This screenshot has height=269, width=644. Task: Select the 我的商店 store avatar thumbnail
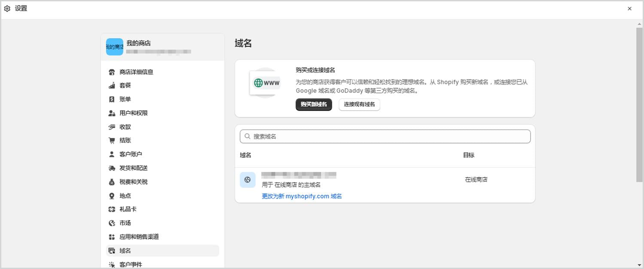coord(114,46)
